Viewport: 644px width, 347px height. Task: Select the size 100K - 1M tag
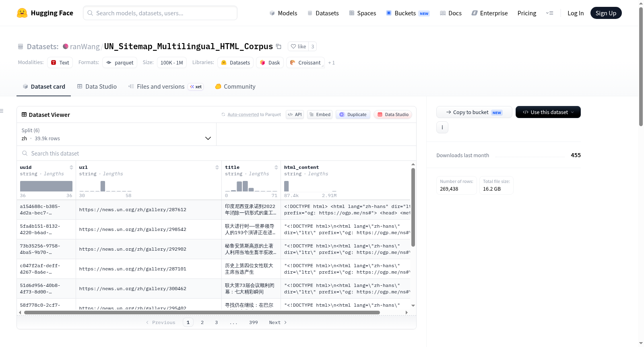tap(171, 62)
